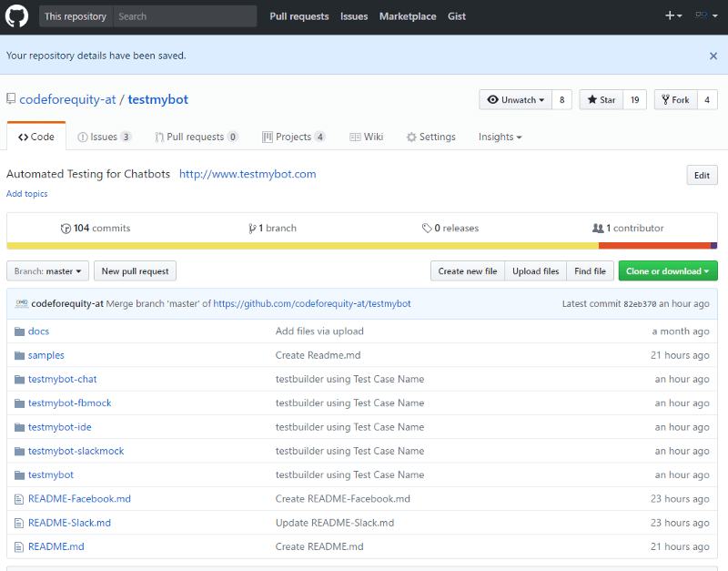Screen dimensions: 728x571
Task: Click the language breakdown color bar
Action: [362, 246]
